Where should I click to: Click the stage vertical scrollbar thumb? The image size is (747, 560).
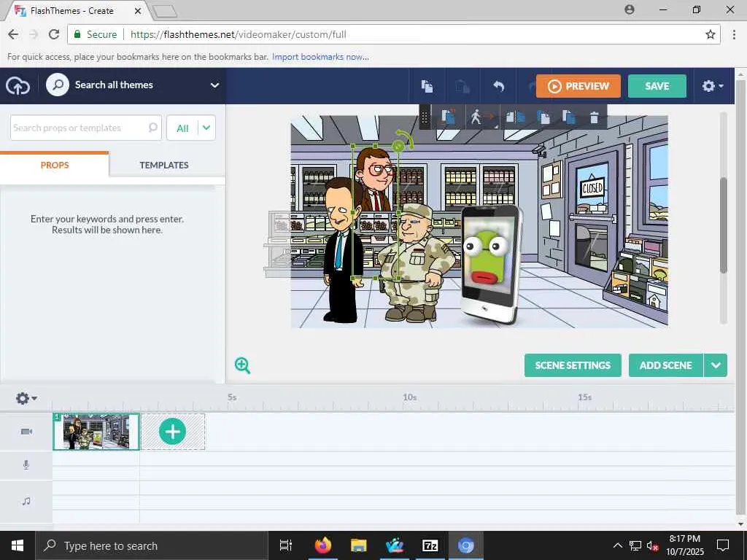tap(723, 225)
